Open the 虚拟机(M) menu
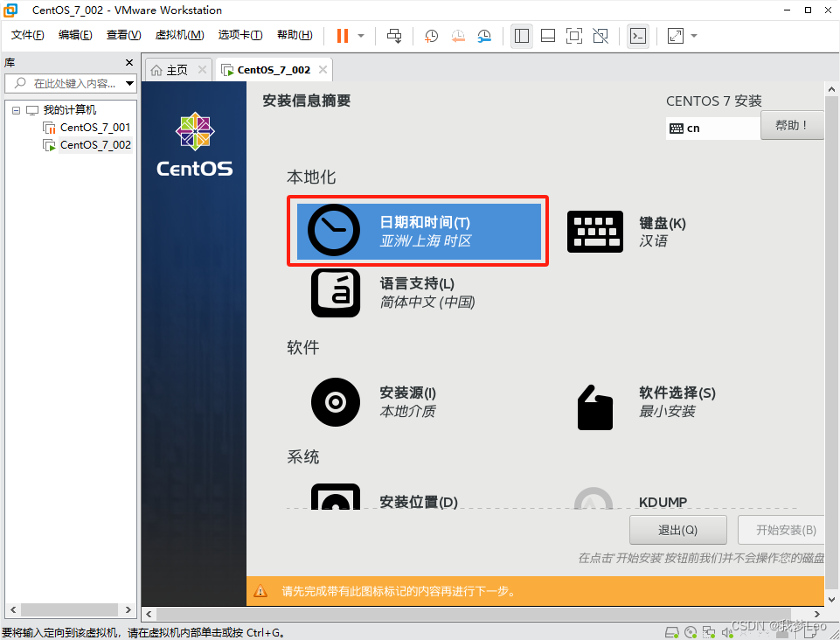Viewport: 840px width, 640px height. point(179,35)
